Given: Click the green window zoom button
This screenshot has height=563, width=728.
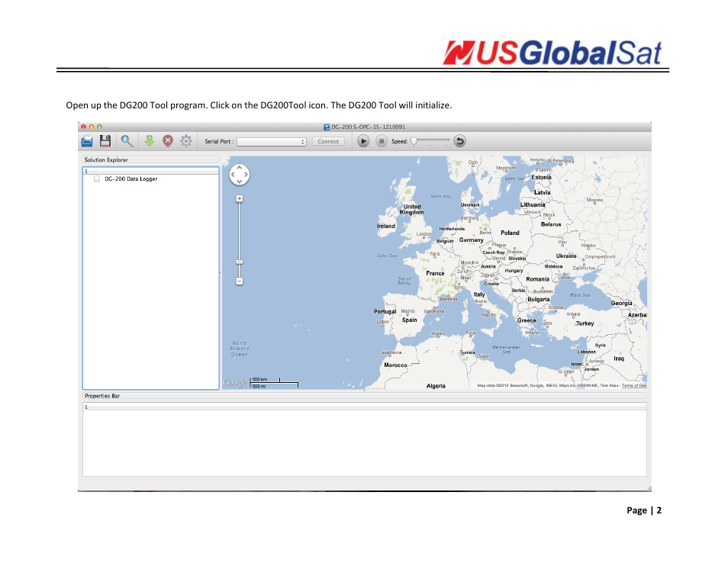Looking at the screenshot, I should pyautogui.click(x=99, y=127).
